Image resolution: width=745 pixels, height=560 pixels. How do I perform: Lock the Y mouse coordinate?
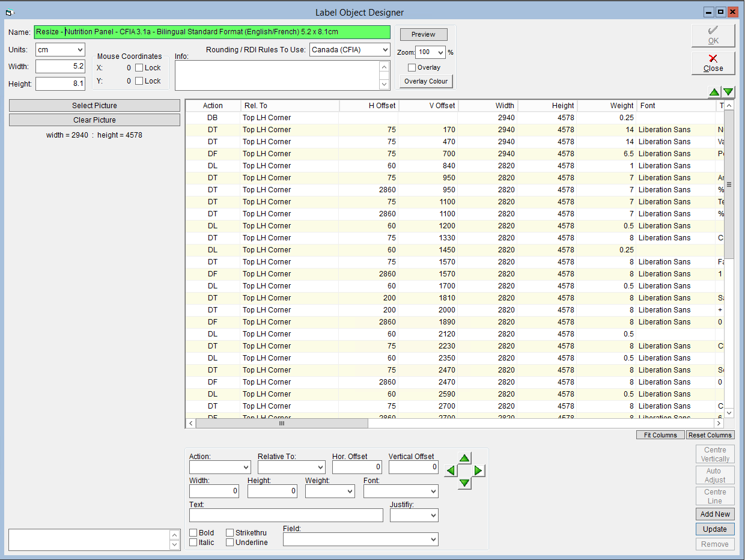tap(139, 81)
